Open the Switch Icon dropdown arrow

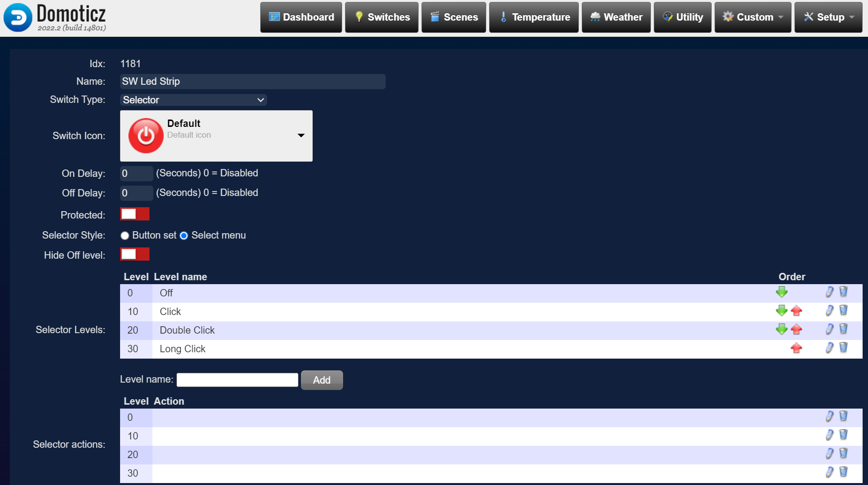[301, 136]
